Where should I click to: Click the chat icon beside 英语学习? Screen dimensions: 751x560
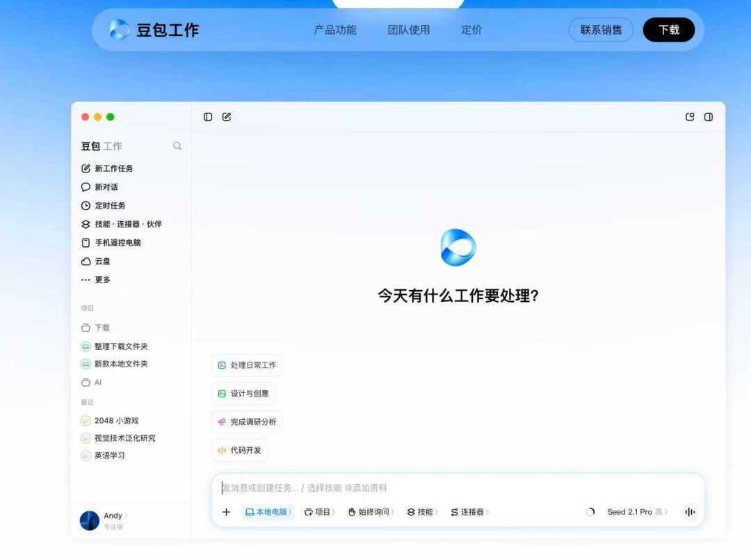click(86, 456)
